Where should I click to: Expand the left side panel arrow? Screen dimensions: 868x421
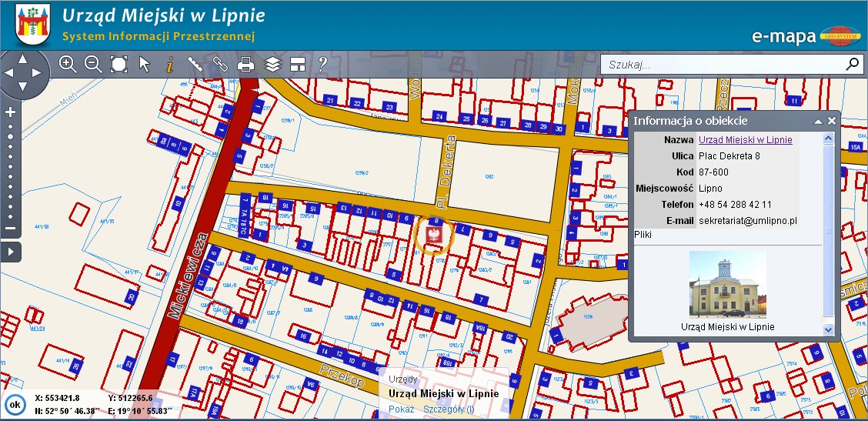point(11,252)
